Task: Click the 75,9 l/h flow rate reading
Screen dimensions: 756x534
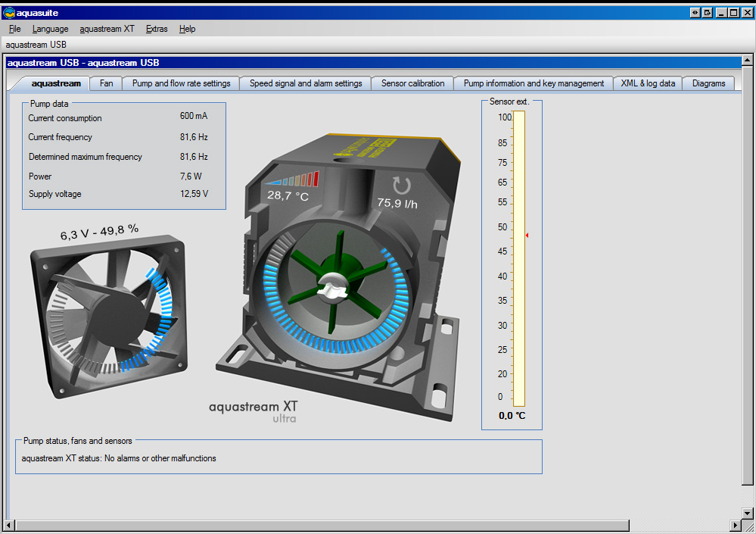Action: tap(397, 203)
